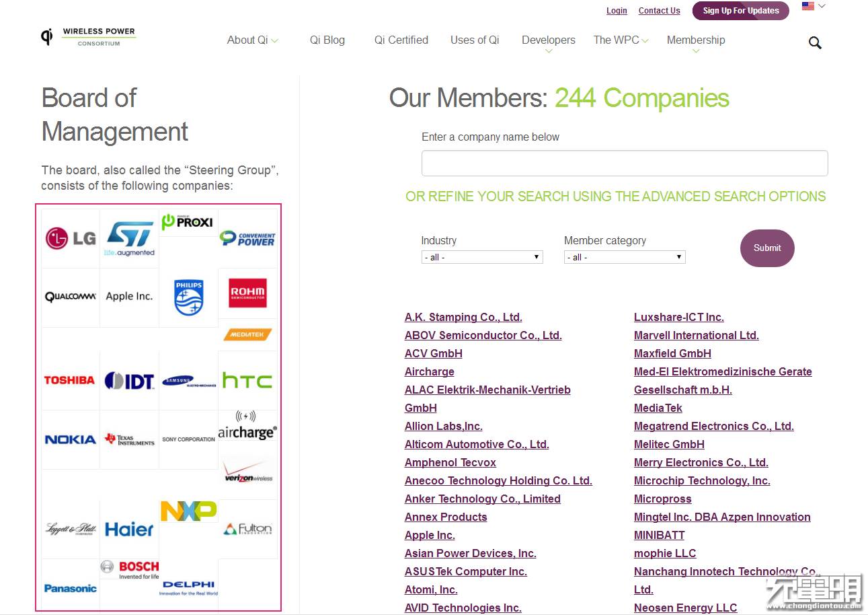Open Aircharge member link
868x615 pixels.
click(430, 372)
